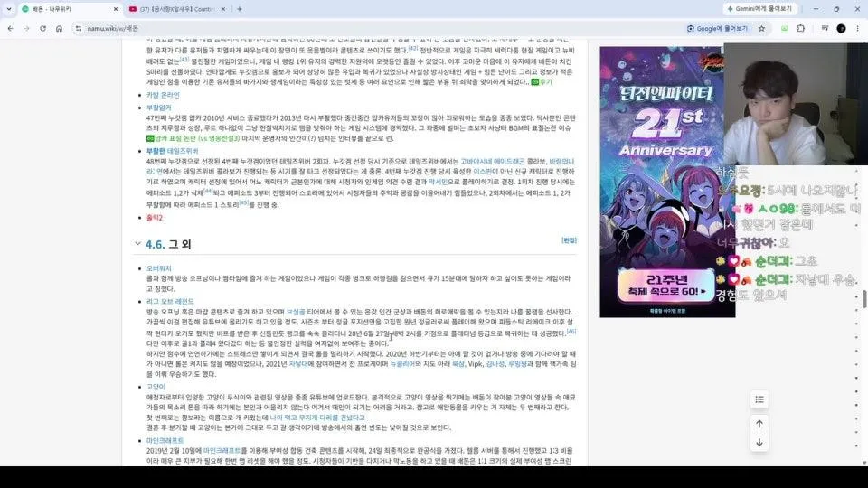Go back to the previous page
Screen dimensions: 868x488
11,28
